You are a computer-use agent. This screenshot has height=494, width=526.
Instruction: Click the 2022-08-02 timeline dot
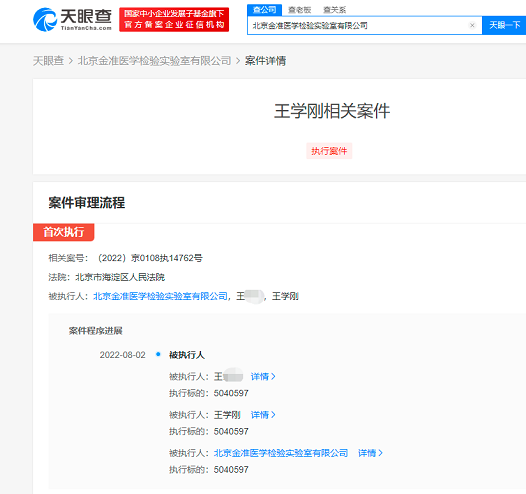[158, 354]
